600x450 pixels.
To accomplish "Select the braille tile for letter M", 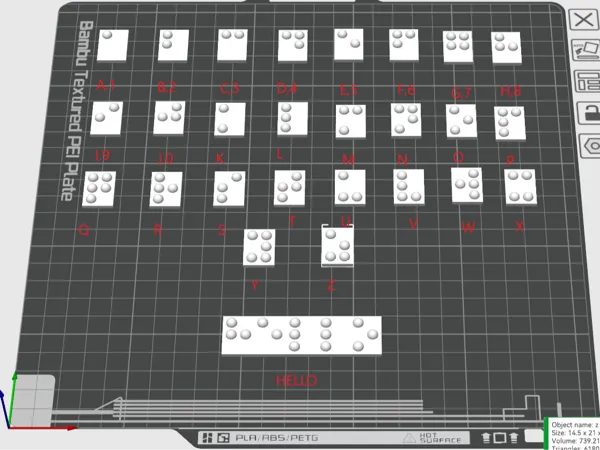I will [351, 121].
